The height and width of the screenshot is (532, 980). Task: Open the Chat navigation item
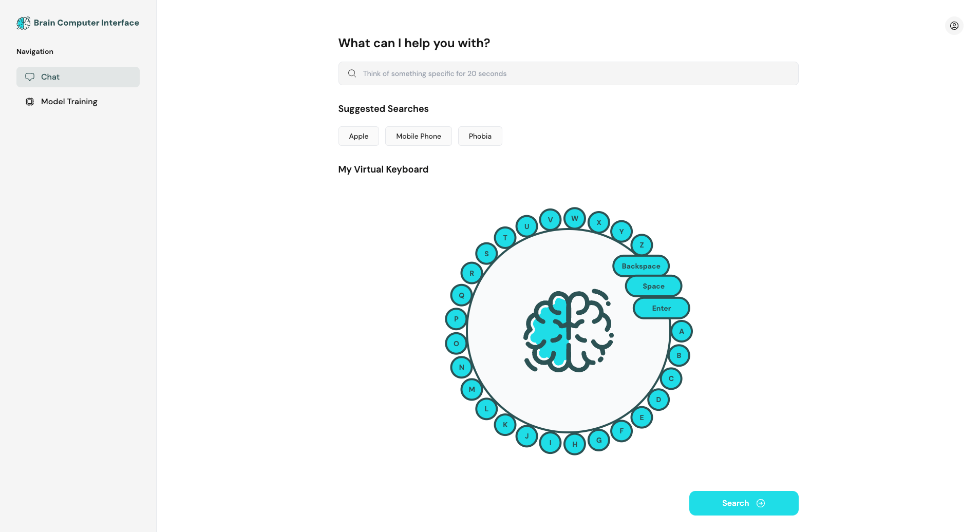[x=49, y=77]
